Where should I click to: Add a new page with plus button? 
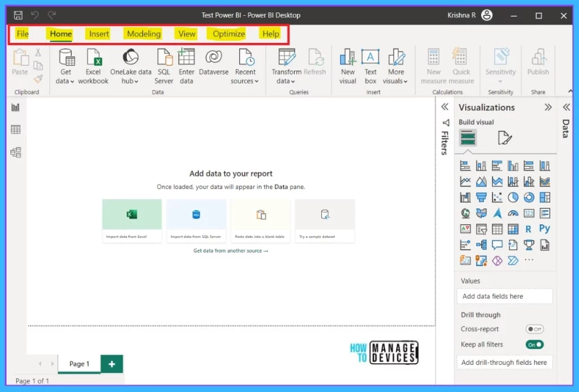(x=111, y=364)
